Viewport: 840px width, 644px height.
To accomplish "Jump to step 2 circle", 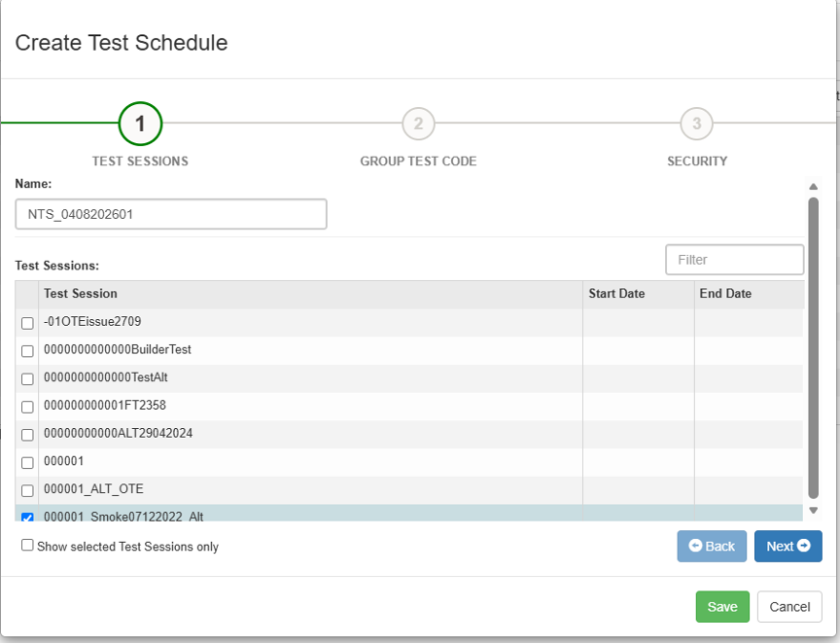I will pos(418,124).
